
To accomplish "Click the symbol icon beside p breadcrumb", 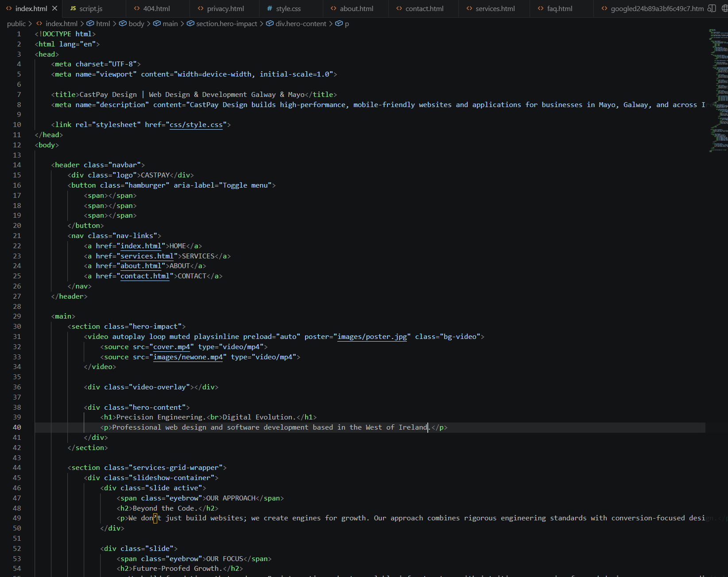I will tap(339, 23).
